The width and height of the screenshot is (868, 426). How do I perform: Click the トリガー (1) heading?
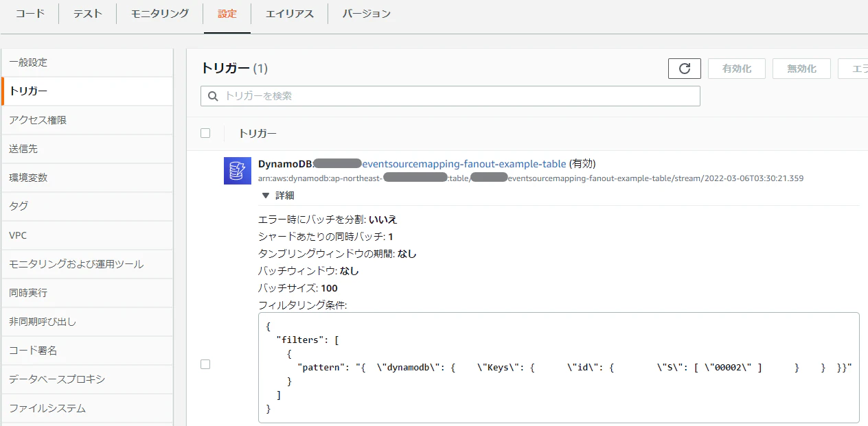[x=234, y=68]
